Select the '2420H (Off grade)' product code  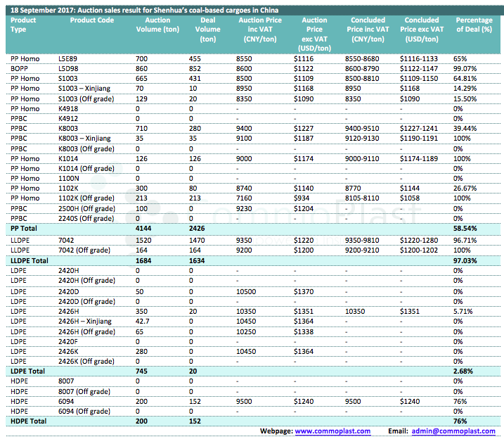coord(86,281)
